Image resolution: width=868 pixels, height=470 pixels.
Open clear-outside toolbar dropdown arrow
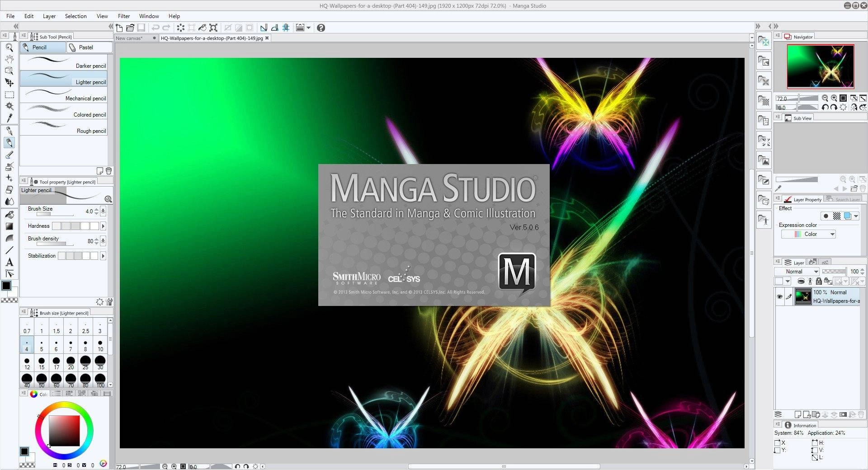point(309,28)
